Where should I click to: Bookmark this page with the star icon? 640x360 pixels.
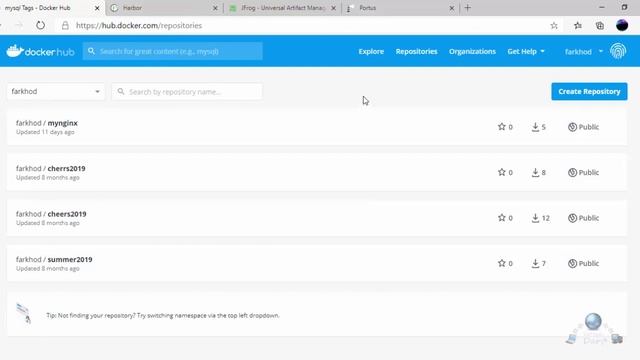(554, 25)
